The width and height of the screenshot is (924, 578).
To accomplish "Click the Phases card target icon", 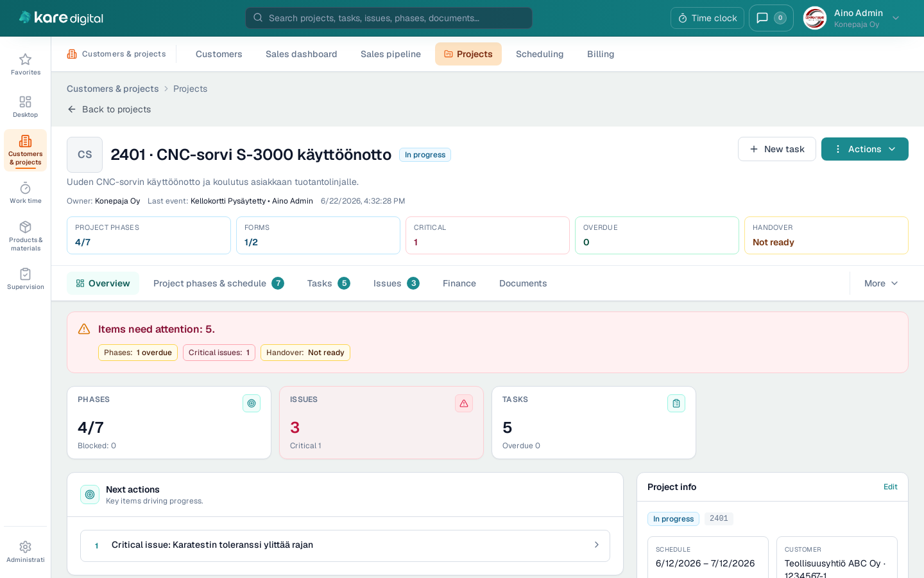I will pos(252,403).
